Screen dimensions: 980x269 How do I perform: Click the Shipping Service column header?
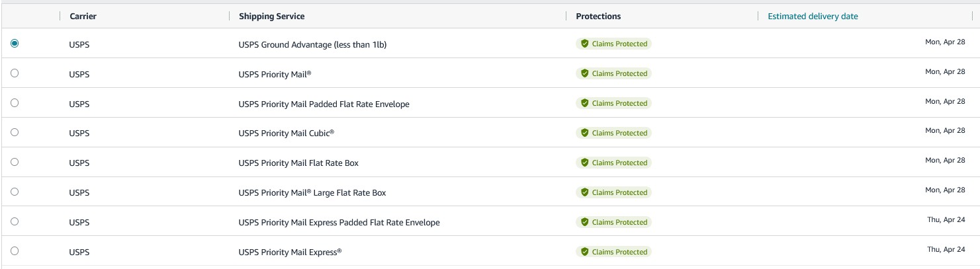[271, 17]
